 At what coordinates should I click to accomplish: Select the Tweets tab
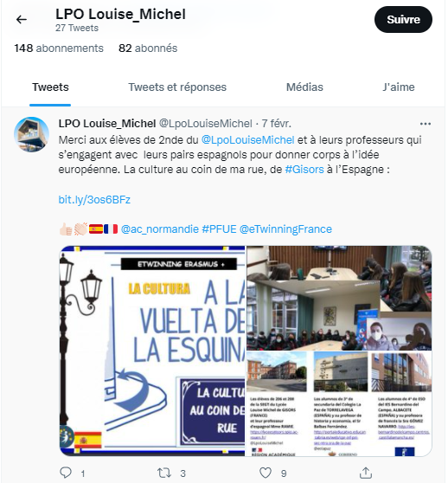[x=50, y=87]
